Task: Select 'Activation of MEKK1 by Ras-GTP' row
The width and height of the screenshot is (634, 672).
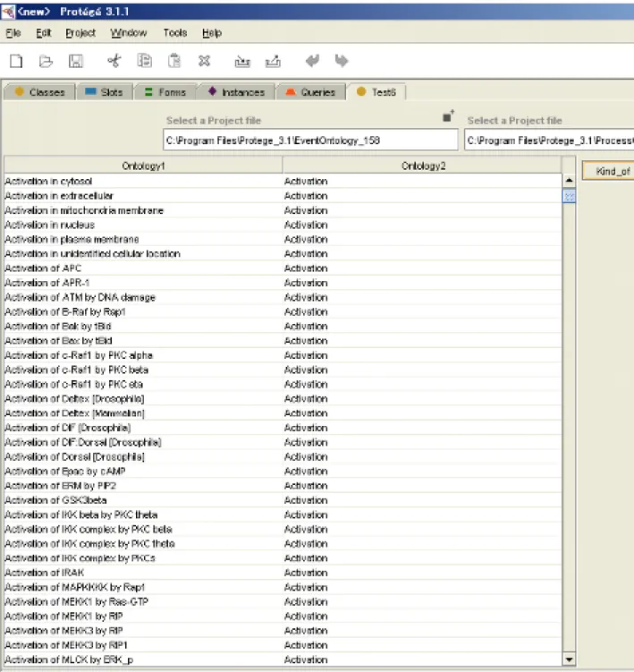Action: pyautogui.click(x=283, y=601)
